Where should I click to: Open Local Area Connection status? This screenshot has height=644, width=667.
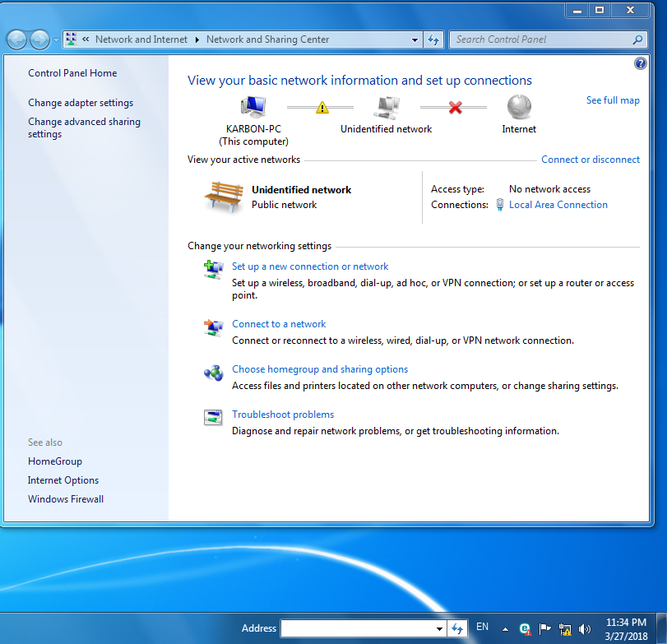(558, 205)
